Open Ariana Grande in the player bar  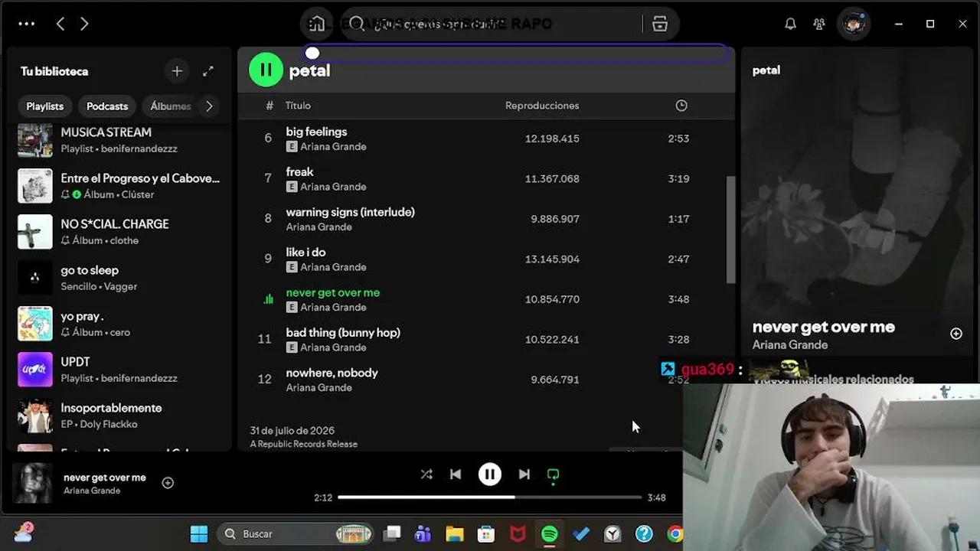92,491
